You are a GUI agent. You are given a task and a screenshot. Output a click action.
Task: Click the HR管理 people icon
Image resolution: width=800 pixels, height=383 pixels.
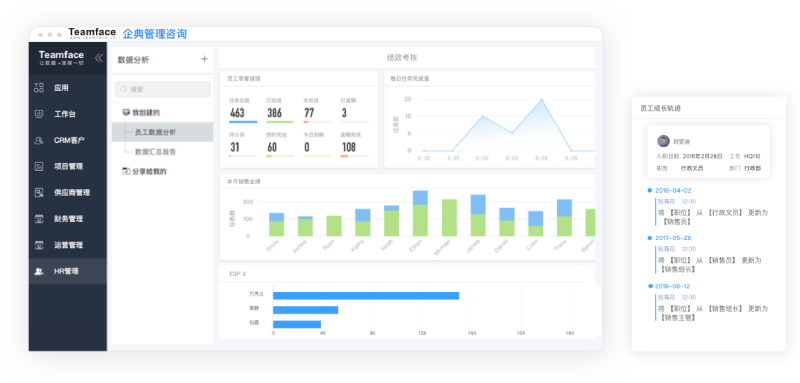tap(39, 271)
